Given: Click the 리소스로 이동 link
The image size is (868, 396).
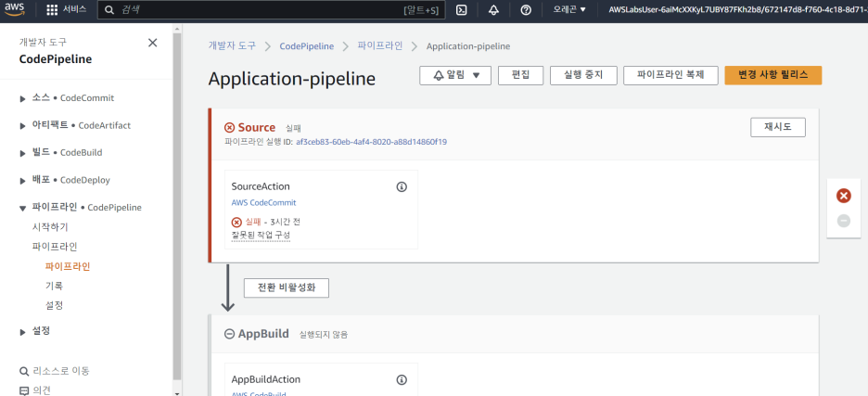Looking at the screenshot, I should pyautogui.click(x=61, y=371).
